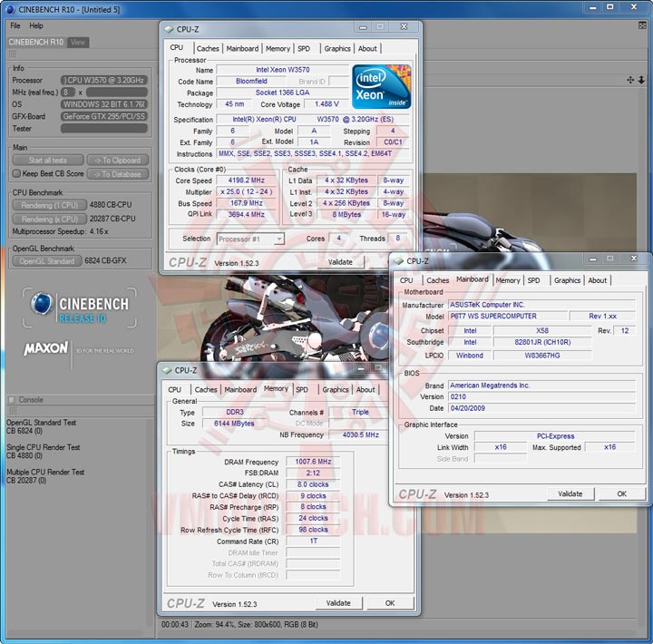Click the MHz real freq field showing 8
653x644 pixels.
(x=67, y=92)
